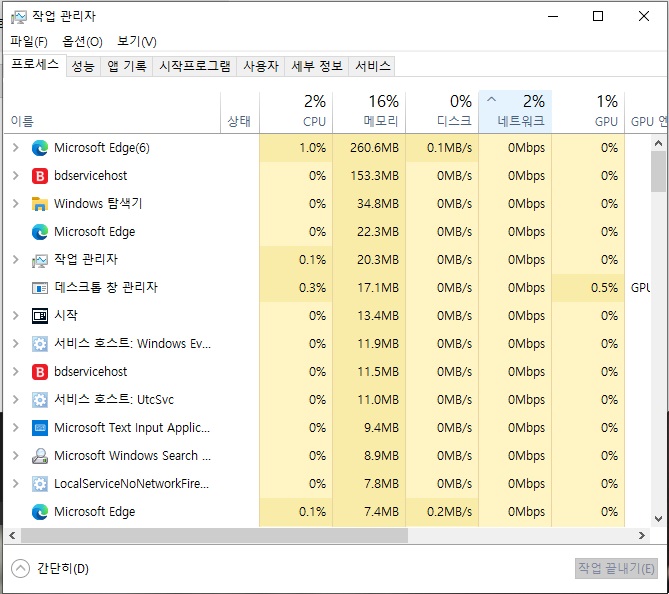Click the Microsoft Text Input Application icon
This screenshot has height=594, width=669.
pyautogui.click(x=40, y=428)
